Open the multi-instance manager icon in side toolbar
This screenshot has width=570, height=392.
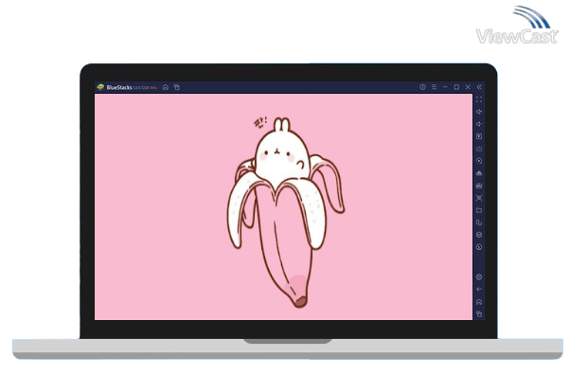(x=479, y=223)
